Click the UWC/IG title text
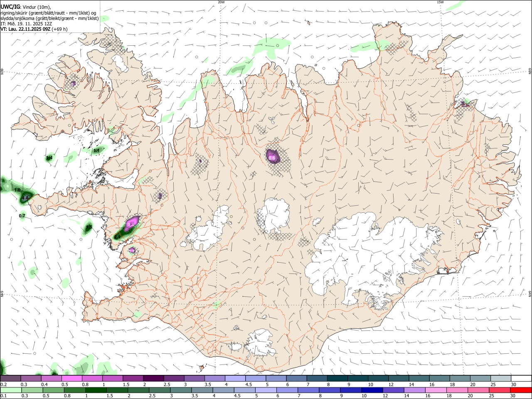This screenshot has height=399, width=532. tap(10, 7)
